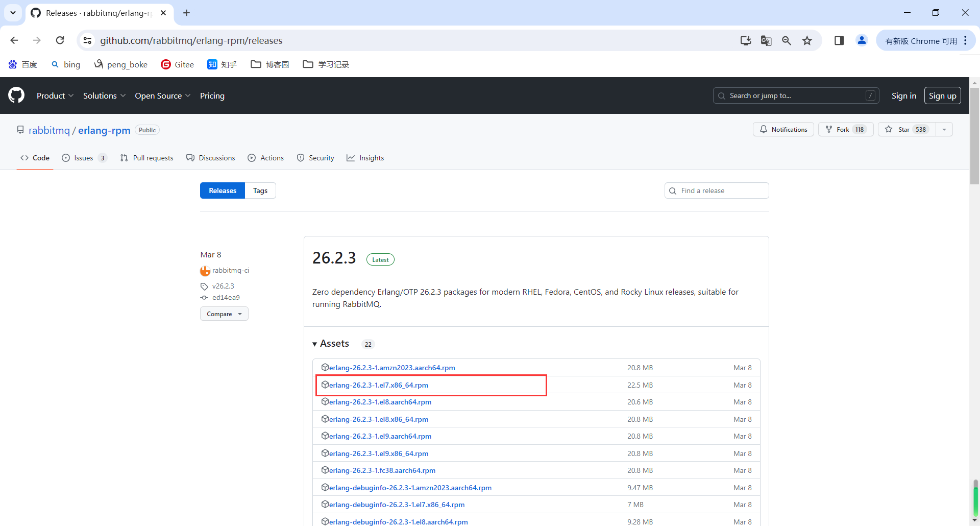Open the Compare dropdown
The height and width of the screenshot is (526, 980).
[x=224, y=314]
